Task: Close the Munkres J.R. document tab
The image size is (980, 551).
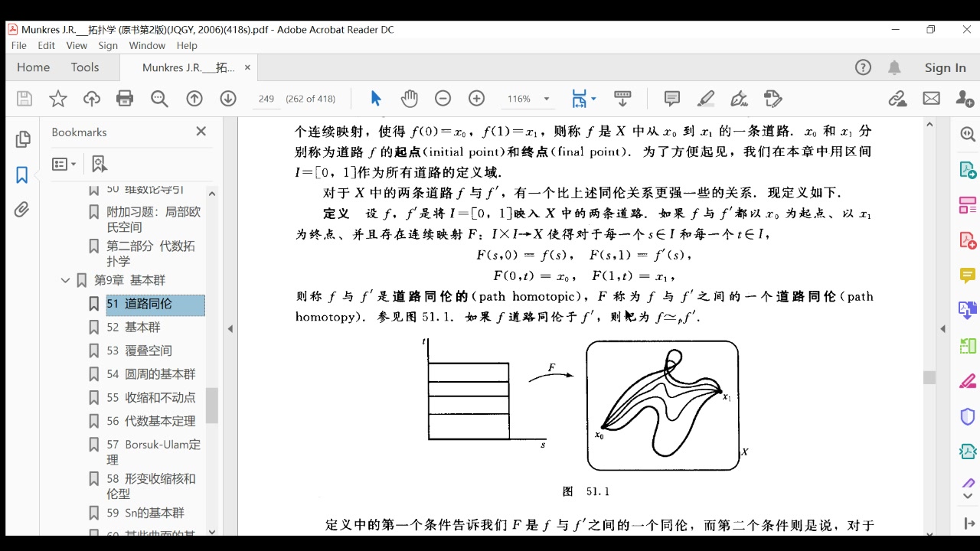Action: [x=247, y=67]
